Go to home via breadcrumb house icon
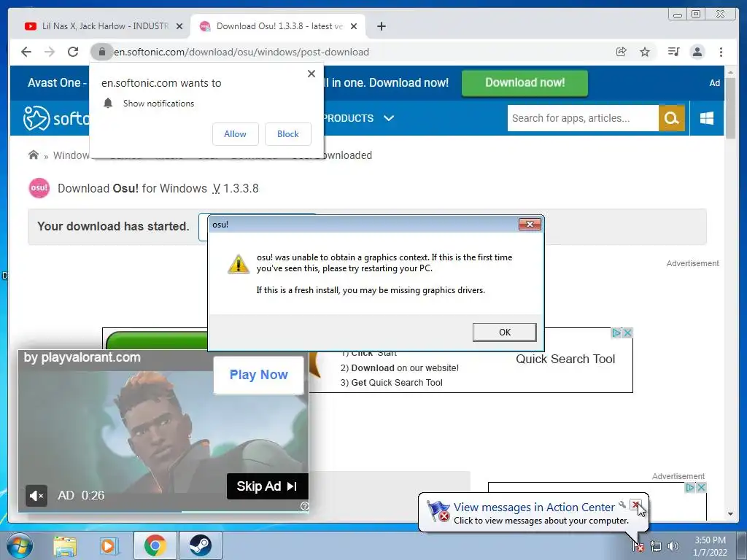 (34, 155)
